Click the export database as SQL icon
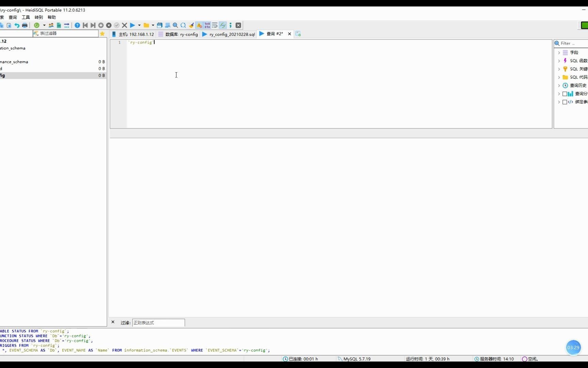The height and width of the screenshot is (368, 588). [x=59, y=25]
